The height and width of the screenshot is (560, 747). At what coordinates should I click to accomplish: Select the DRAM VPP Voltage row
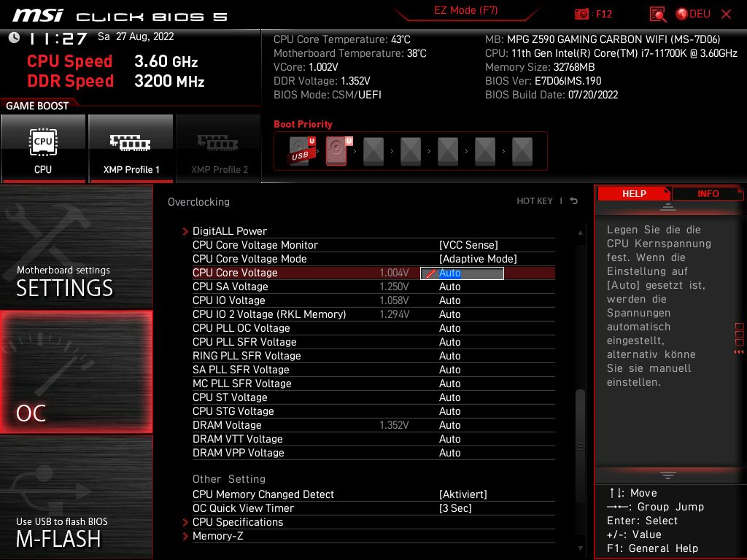[373, 453]
